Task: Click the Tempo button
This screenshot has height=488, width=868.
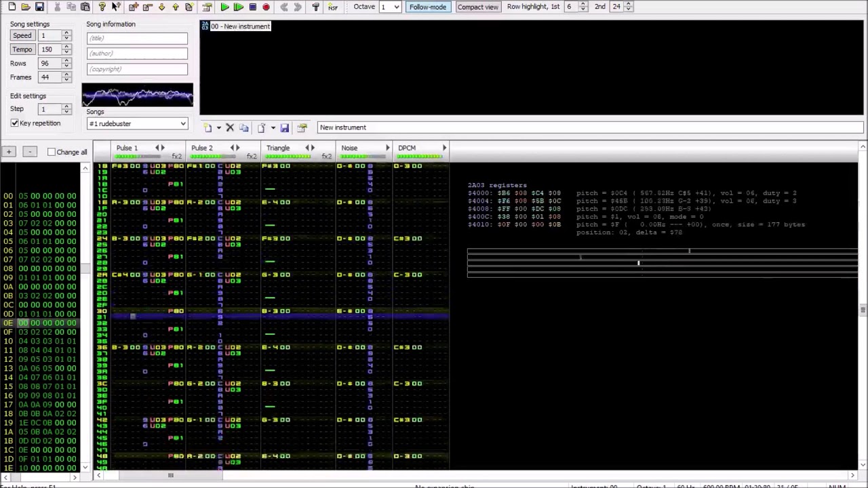Action: click(22, 49)
